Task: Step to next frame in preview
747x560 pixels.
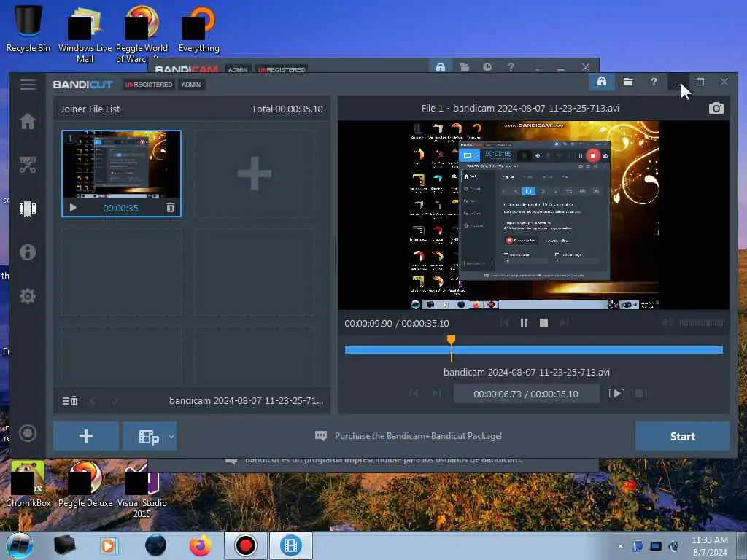Action: [564, 323]
